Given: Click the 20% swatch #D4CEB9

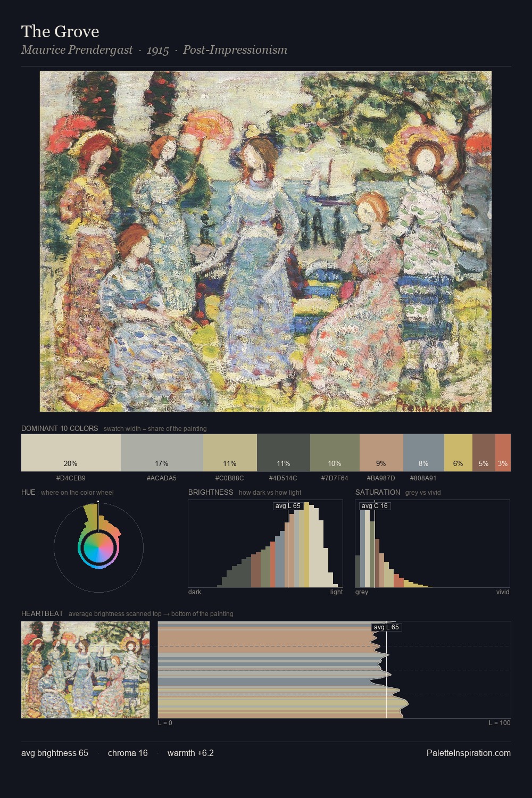Looking at the screenshot, I should click(x=71, y=453).
